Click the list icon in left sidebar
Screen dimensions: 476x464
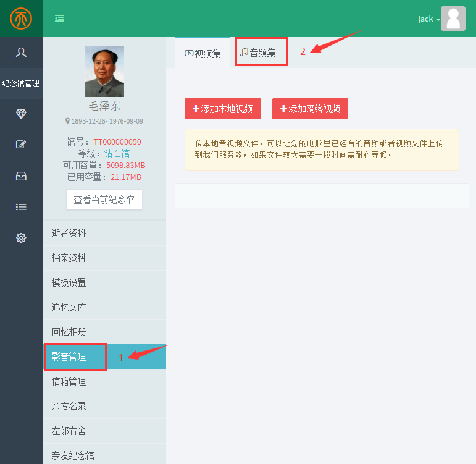tap(21, 207)
